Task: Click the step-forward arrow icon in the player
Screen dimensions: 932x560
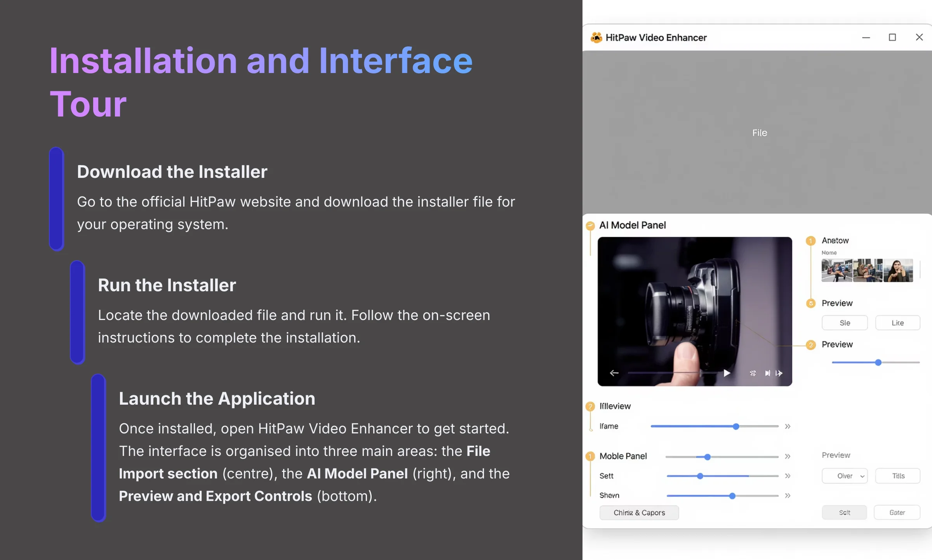Action: pos(779,373)
